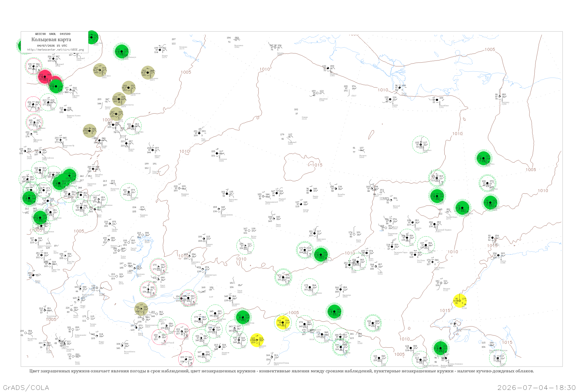Select the green filled circle at Тунгокочен

[242, 317]
